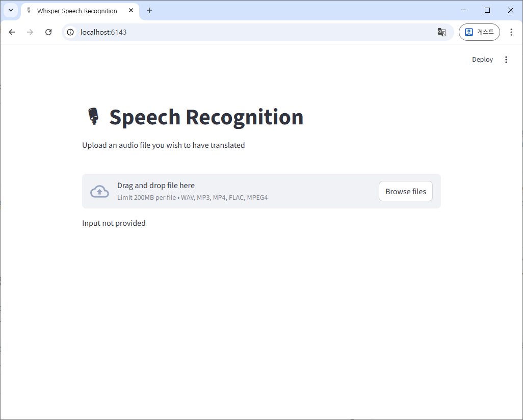Click the microphone icon beside the heading
This screenshot has height=420, width=523.
click(x=93, y=116)
